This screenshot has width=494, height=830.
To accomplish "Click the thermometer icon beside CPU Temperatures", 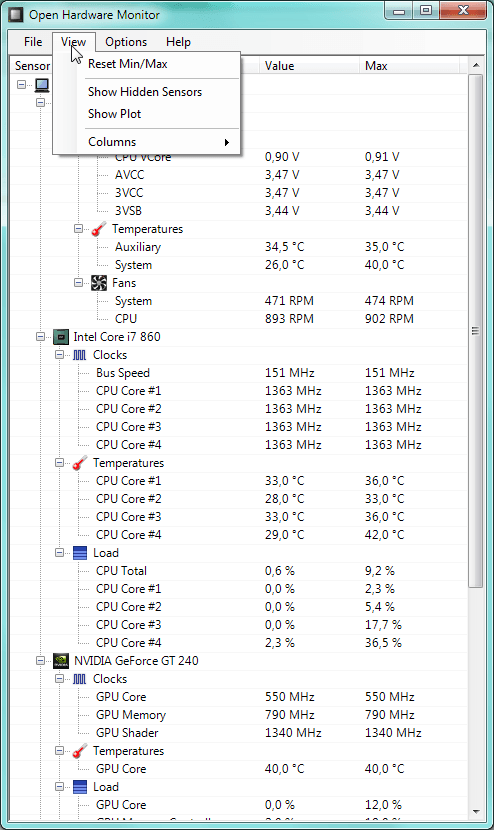I will [x=79, y=463].
